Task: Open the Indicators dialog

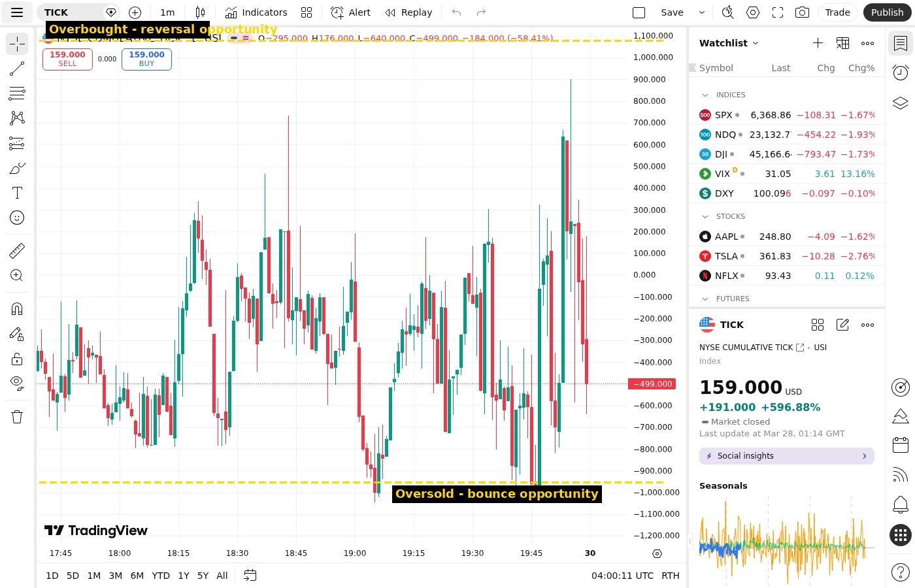Action: (256, 12)
